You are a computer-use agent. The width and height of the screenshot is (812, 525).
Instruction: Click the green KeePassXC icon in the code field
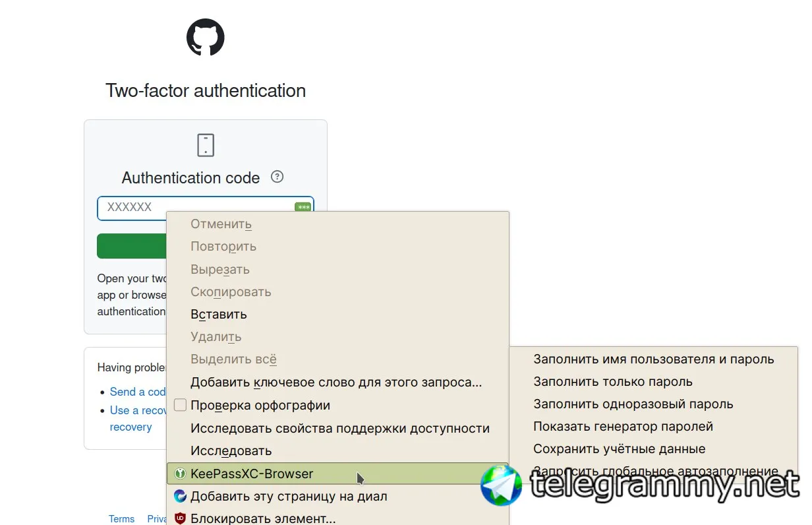303,207
